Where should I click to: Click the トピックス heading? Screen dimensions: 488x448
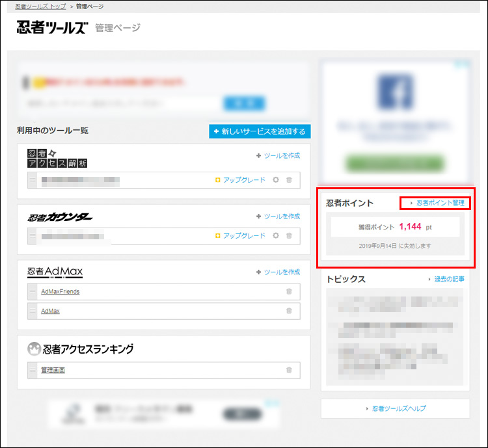coord(346,279)
